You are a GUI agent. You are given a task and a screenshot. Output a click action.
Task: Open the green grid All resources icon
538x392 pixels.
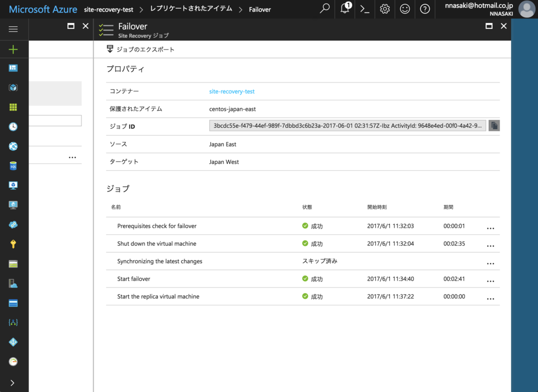13,107
